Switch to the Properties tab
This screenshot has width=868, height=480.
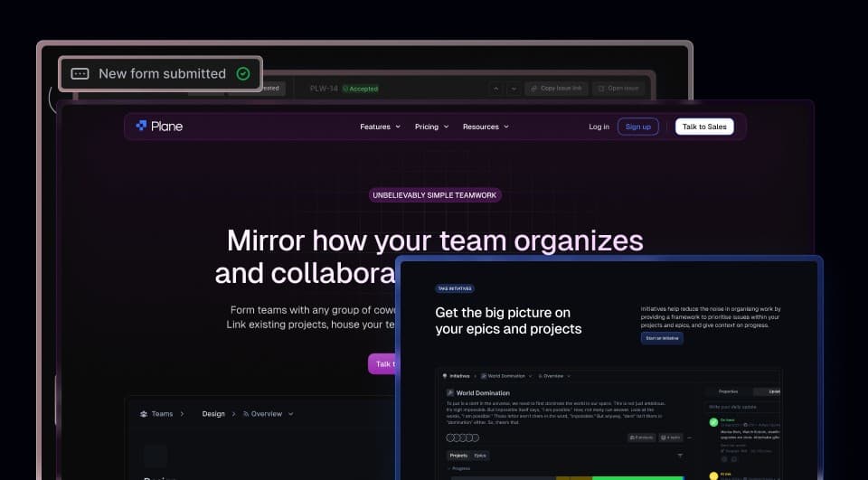(728, 391)
